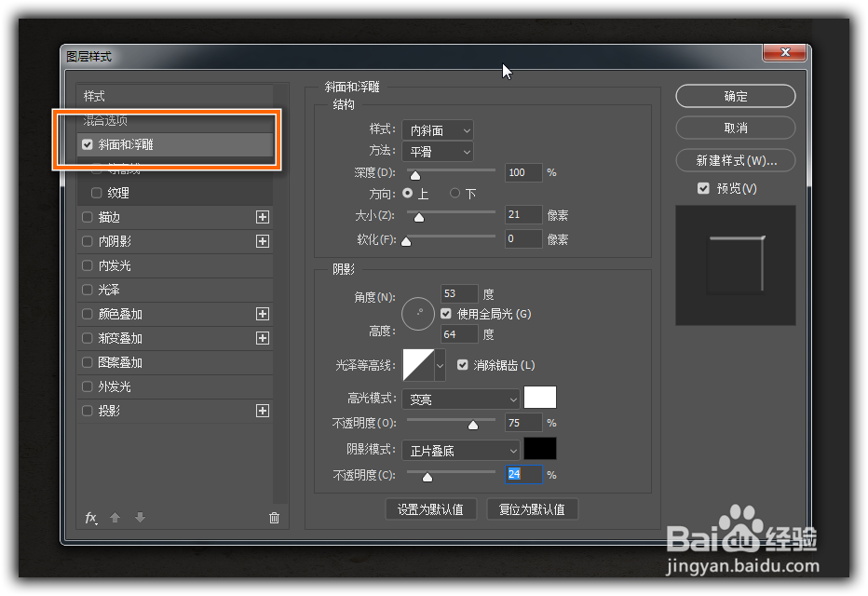Open the 样式 dropdown showing 内斜面

438,129
